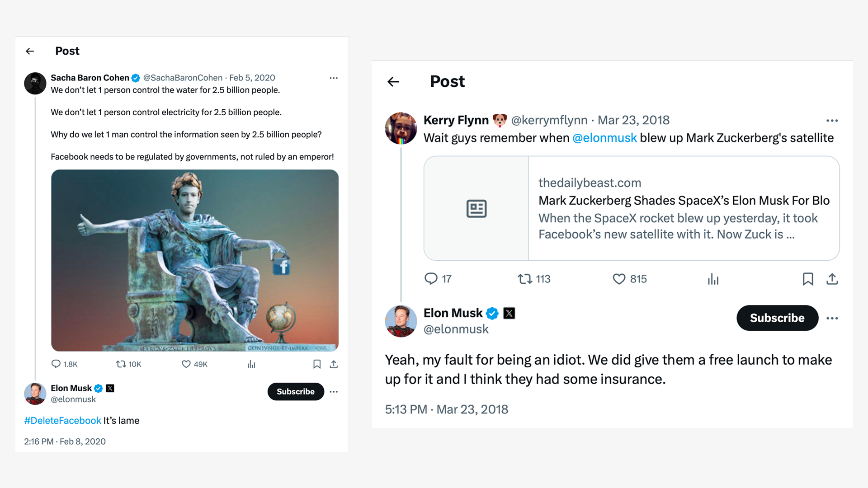Bookmark Sacha Baron Cohen's post

[x=317, y=364]
